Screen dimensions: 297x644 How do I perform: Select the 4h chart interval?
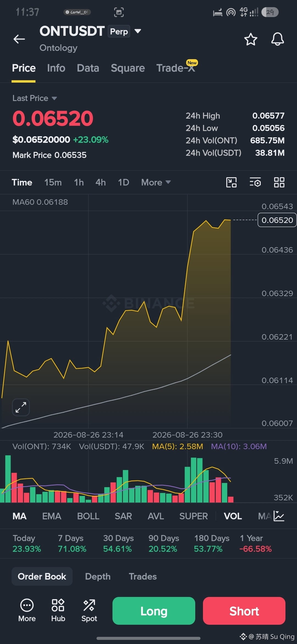point(100,182)
